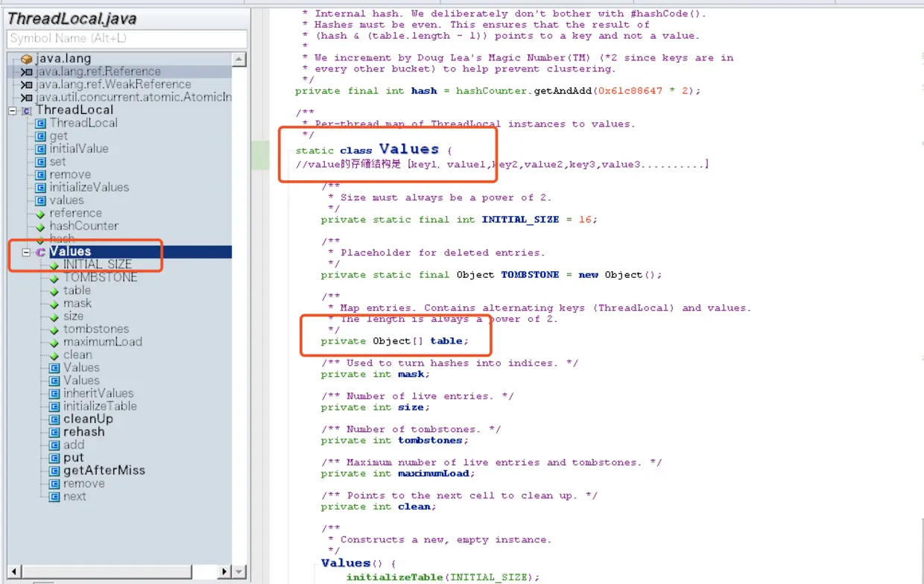The image size is (924, 584).
Task: Click the 0x61c88647 hex constant
Action: 630,91
